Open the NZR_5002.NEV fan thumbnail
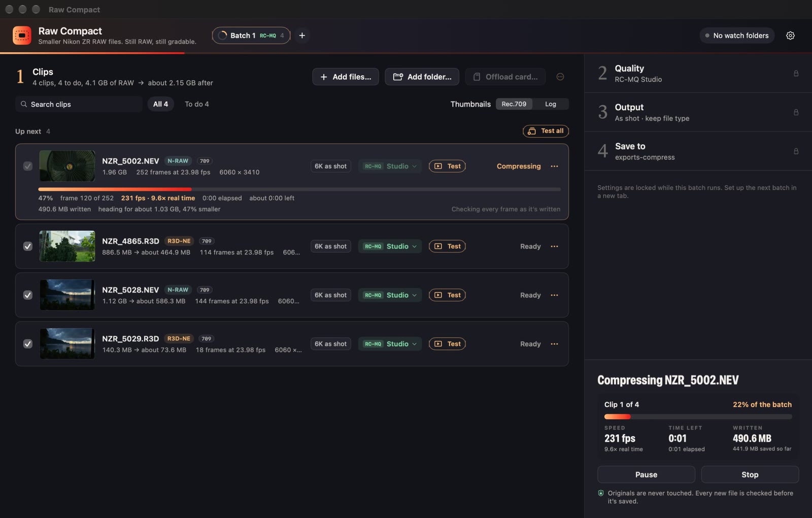The image size is (812, 518). (x=67, y=166)
